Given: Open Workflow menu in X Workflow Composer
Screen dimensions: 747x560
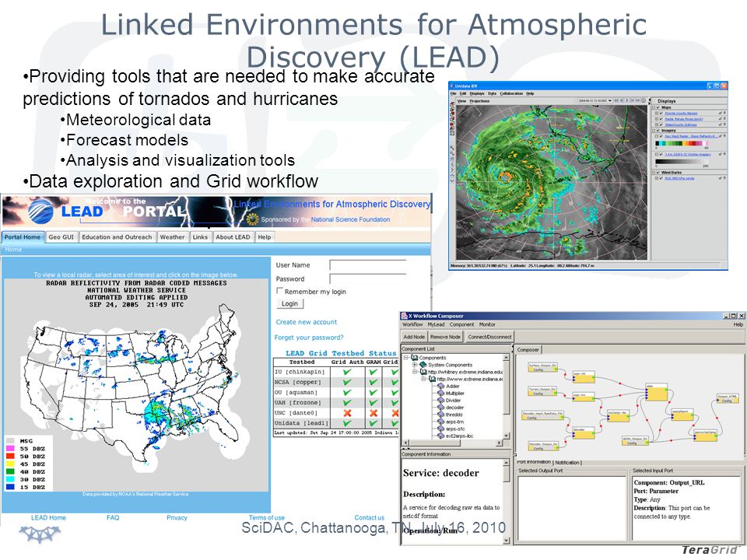Looking at the screenshot, I should [412, 324].
